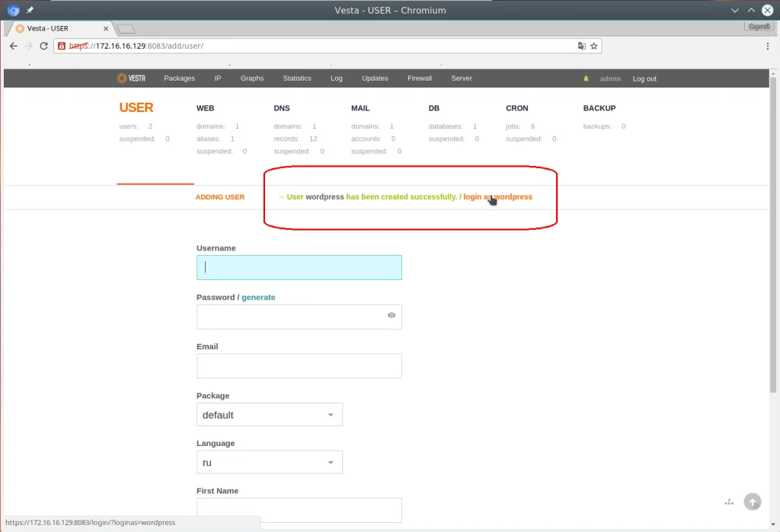
Task: Open Log in top navigation
Action: 336,78
